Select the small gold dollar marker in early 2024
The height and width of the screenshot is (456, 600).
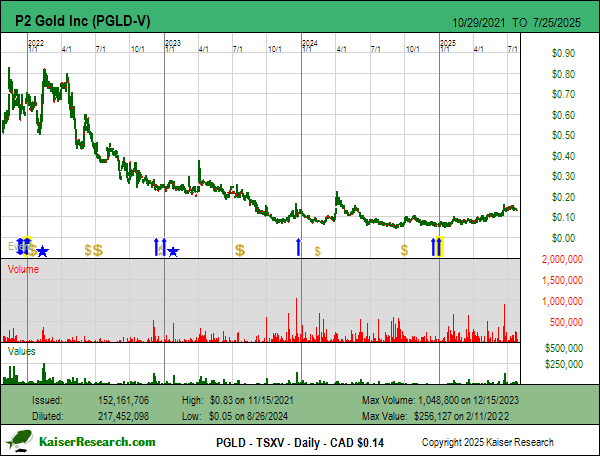[318, 251]
